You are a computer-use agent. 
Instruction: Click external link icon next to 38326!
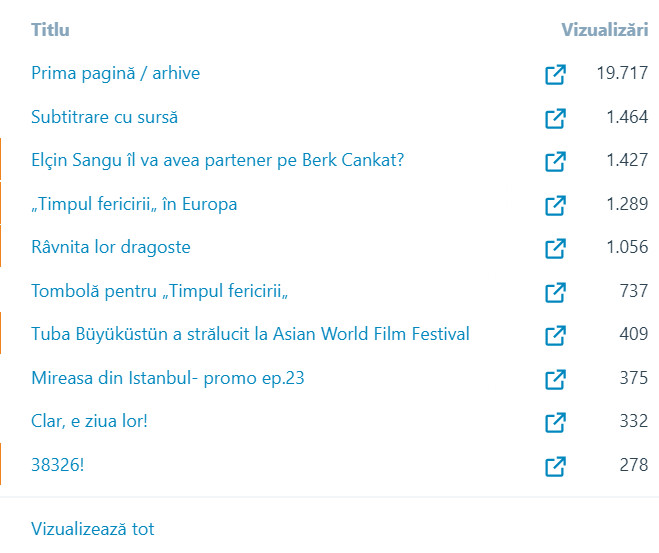pos(555,466)
